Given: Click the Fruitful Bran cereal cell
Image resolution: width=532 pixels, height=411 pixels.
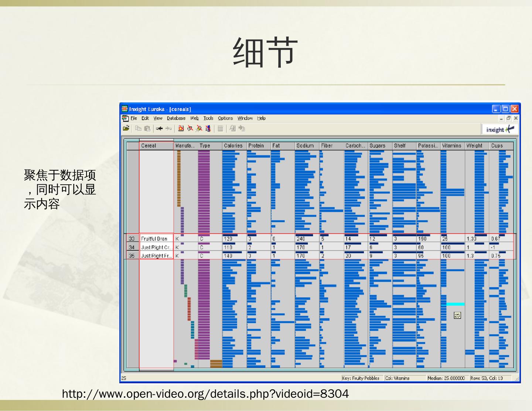Looking at the screenshot, I should tap(156, 239).
